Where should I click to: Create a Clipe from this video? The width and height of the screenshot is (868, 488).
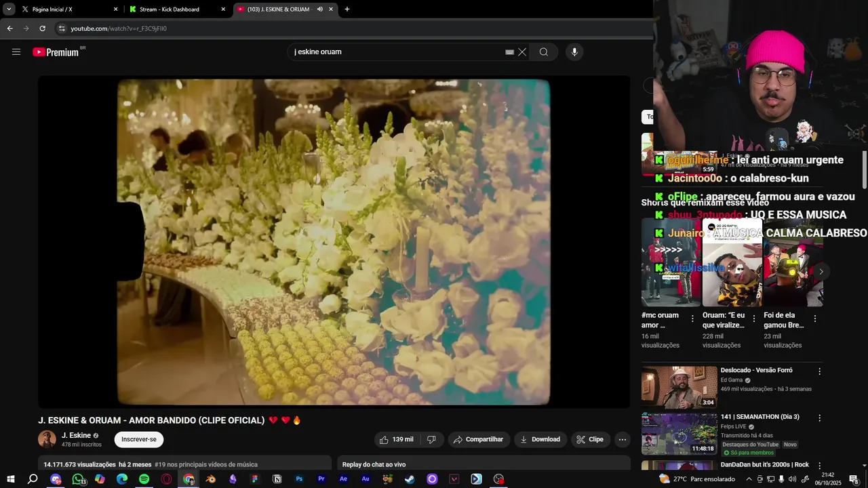[x=590, y=439]
